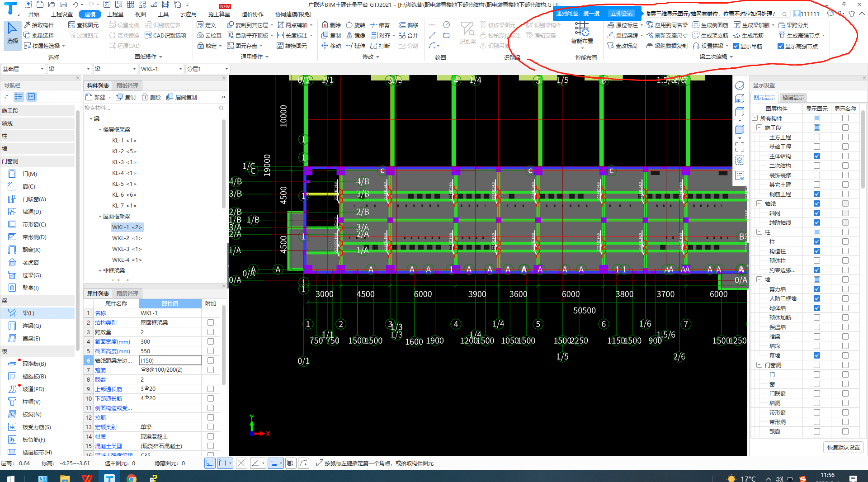Toggle 幕墙 display checkbox
Image resolution: width=868 pixels, height=482 pixels.
click(x=817, y=355)
